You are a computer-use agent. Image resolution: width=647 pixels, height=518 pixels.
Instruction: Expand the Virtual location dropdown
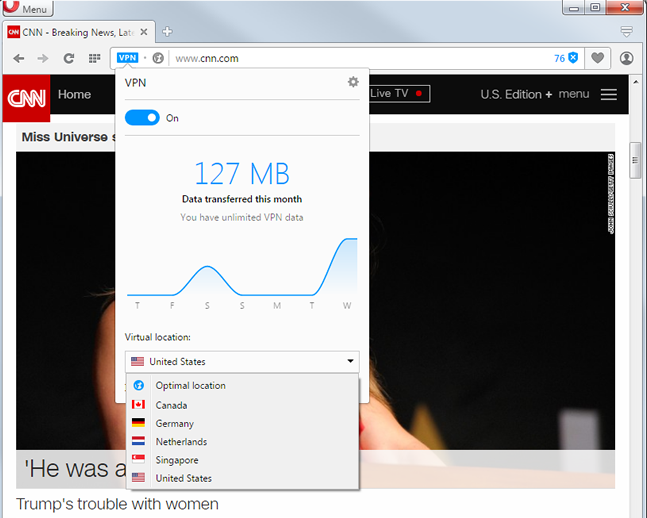coord(242,362)
